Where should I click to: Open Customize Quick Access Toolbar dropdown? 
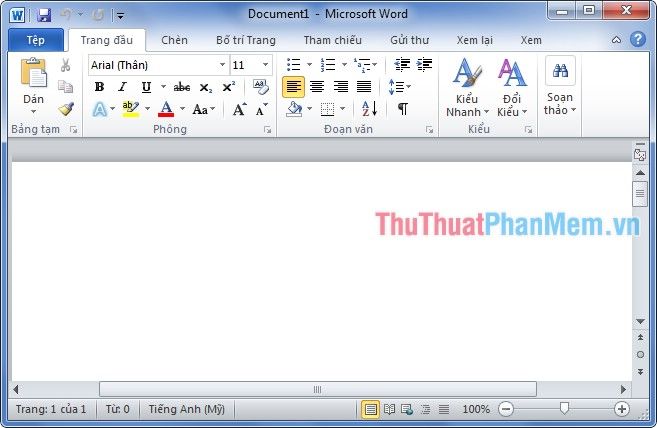tap(120, 16)
